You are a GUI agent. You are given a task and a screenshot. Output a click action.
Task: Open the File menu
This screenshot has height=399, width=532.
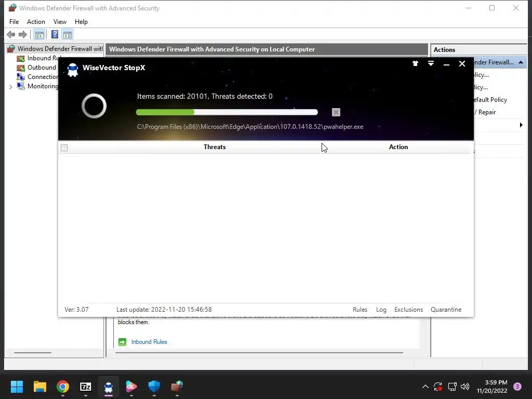pyautogui.click(x=14, y=22)
